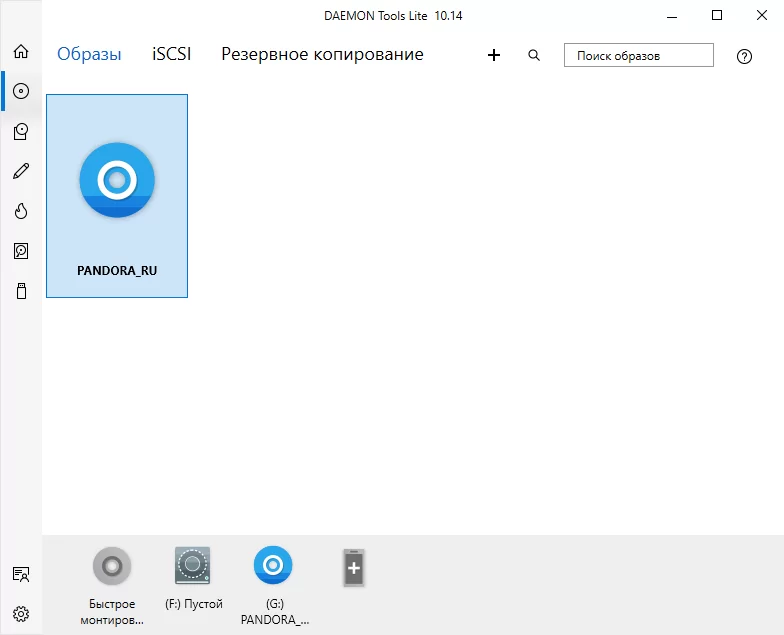The height and width of the screenshot is (635, 784).
Task: Select the (G:) PANDORA_ mounted drive
Action: (274, 586)
